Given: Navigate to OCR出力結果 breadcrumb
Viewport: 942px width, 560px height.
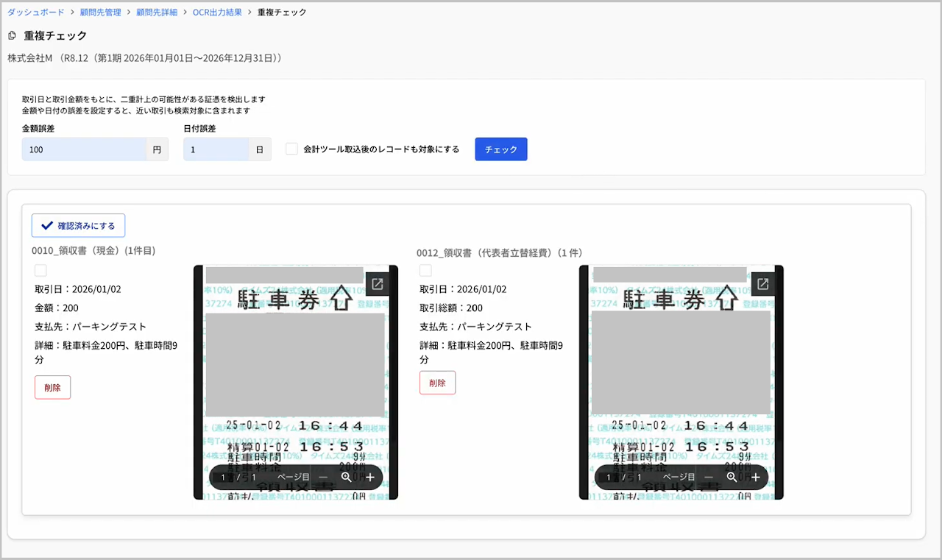Looking at the screenshot, I should tap(217, 13).
